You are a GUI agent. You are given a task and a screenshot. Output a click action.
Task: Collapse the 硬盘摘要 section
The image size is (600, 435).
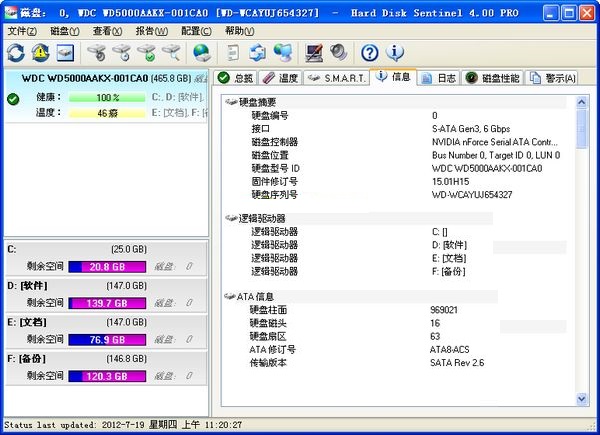coord(231,102)
